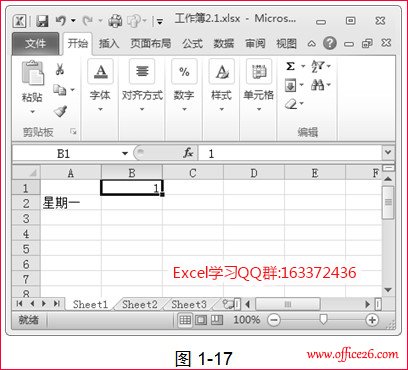408x370 pixels.
Task: Click the Undo icon
Action: click(x=61, y=21)
